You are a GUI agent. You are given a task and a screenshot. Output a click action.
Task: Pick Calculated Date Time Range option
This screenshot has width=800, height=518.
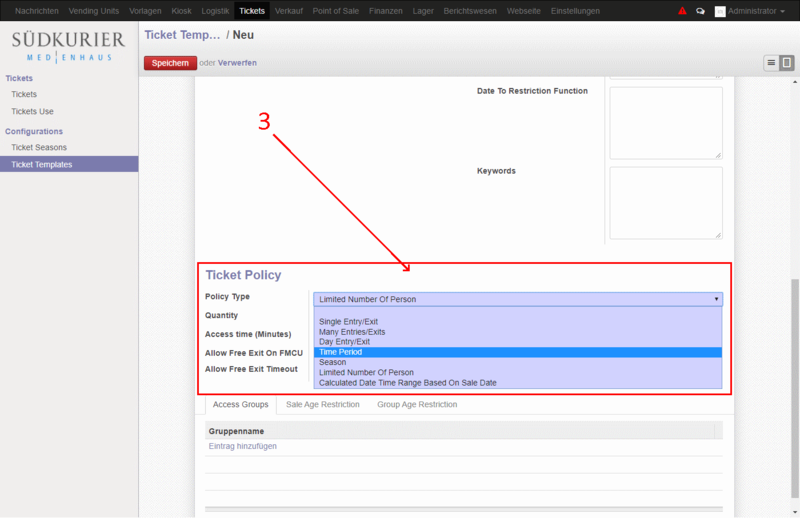click(408, 383)
